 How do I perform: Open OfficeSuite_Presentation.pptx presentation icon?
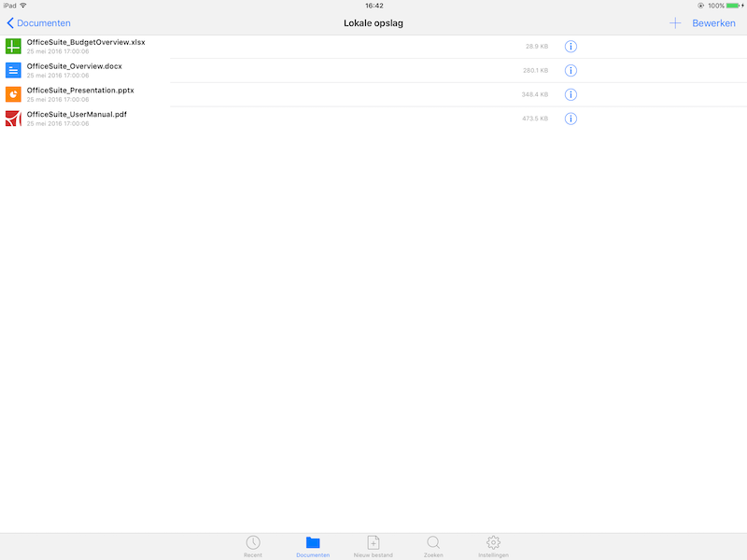13,94
